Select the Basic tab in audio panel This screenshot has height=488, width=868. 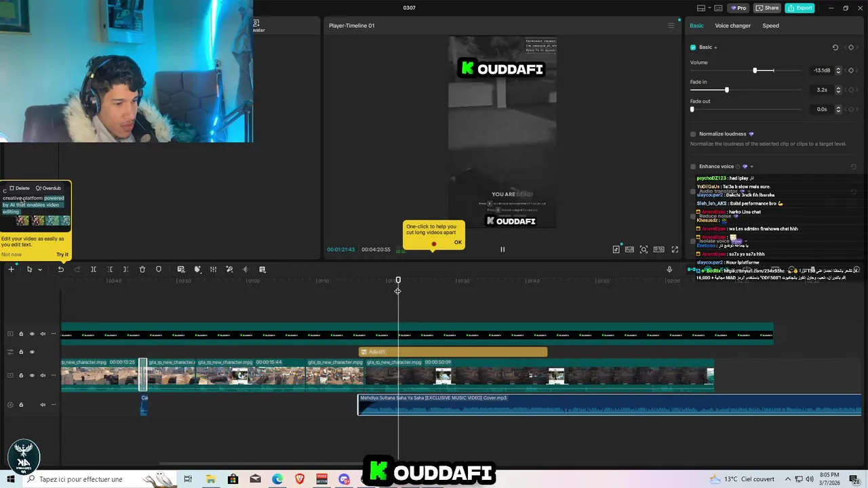(x=696, y=26)
